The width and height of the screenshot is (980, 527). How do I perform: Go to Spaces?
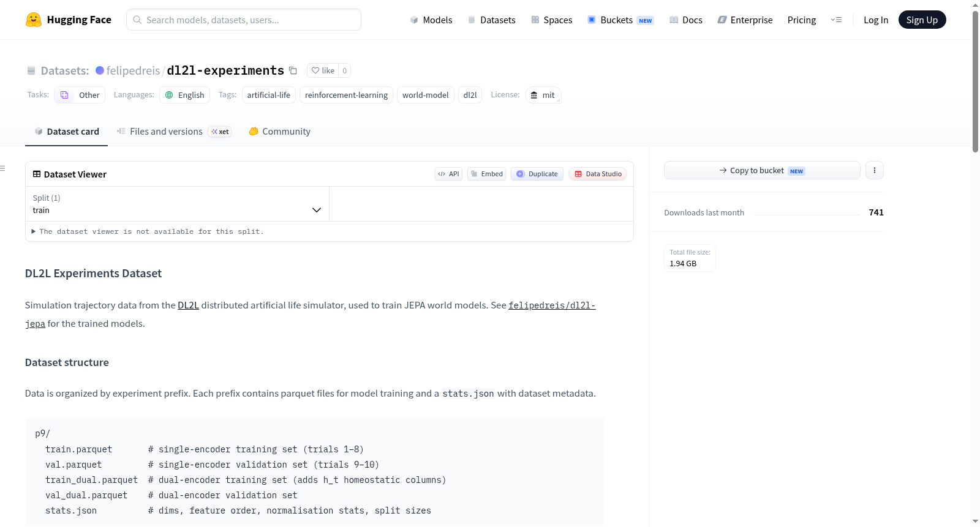(x=551, y=20)
